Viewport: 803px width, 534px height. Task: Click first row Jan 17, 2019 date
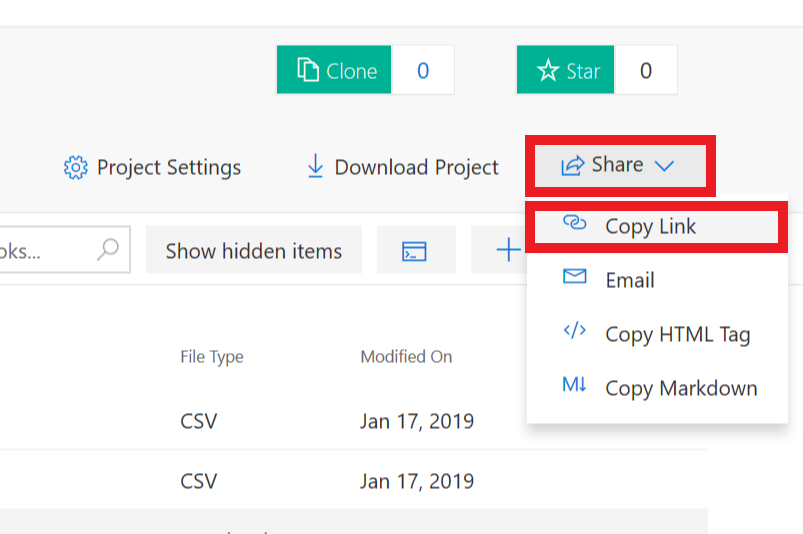417,421
